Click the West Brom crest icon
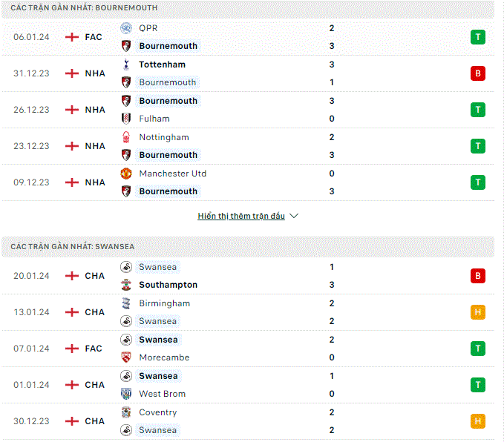504x442 pixels. click(x=126, y=394)
